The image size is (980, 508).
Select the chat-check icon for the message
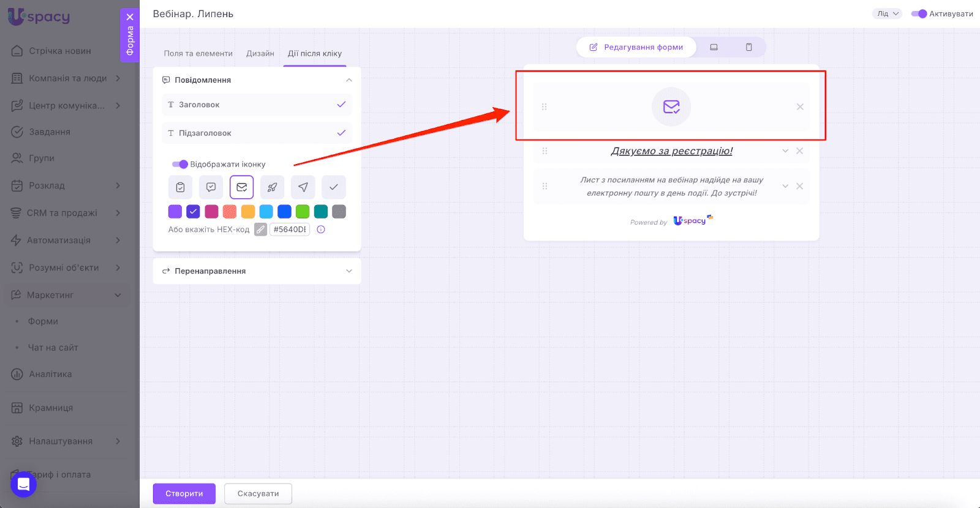(211, 187)
